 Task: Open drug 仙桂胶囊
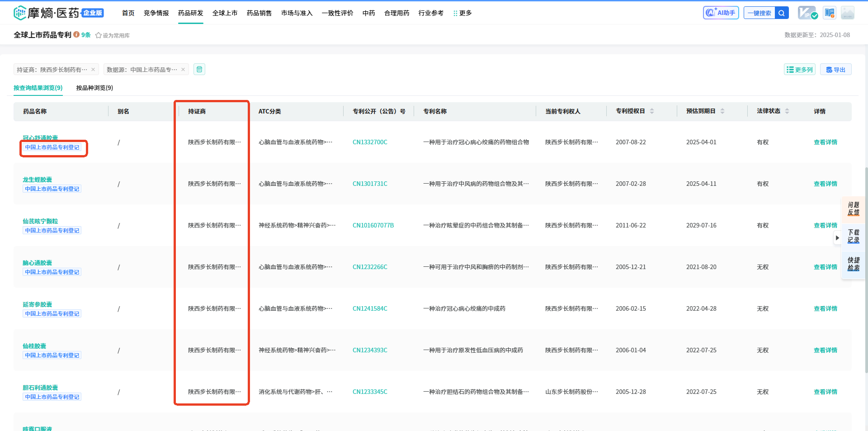pyautogui.click(x=34, y=346)
